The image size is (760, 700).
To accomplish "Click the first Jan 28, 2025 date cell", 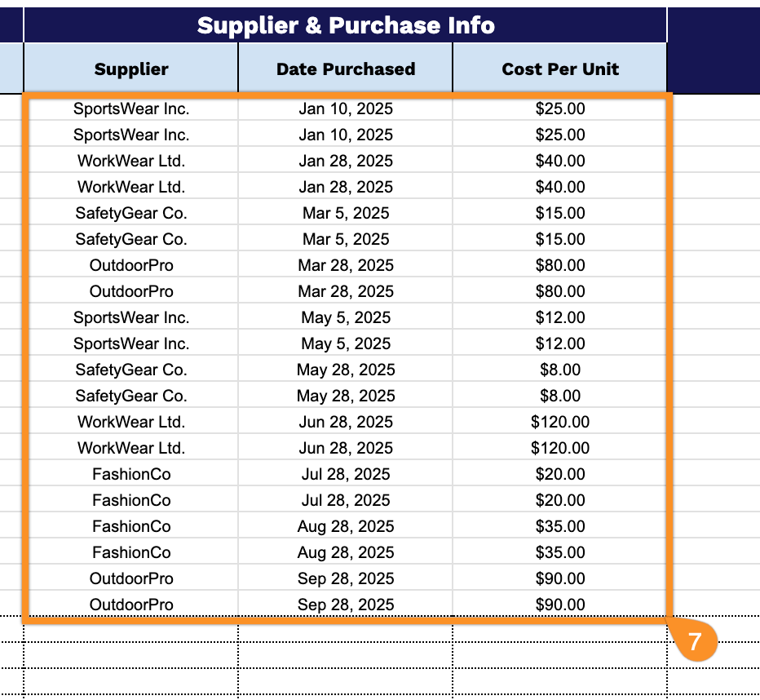I will (346, 161).
